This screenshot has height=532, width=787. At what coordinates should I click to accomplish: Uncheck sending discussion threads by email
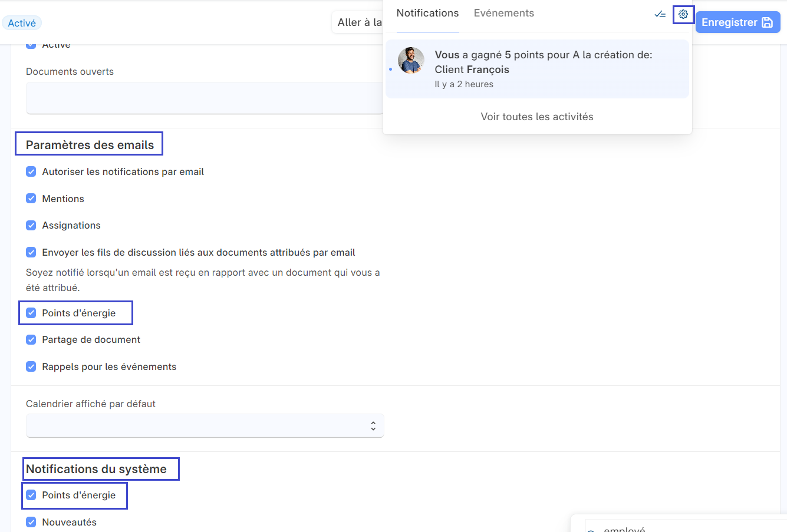tap(31, 252)
